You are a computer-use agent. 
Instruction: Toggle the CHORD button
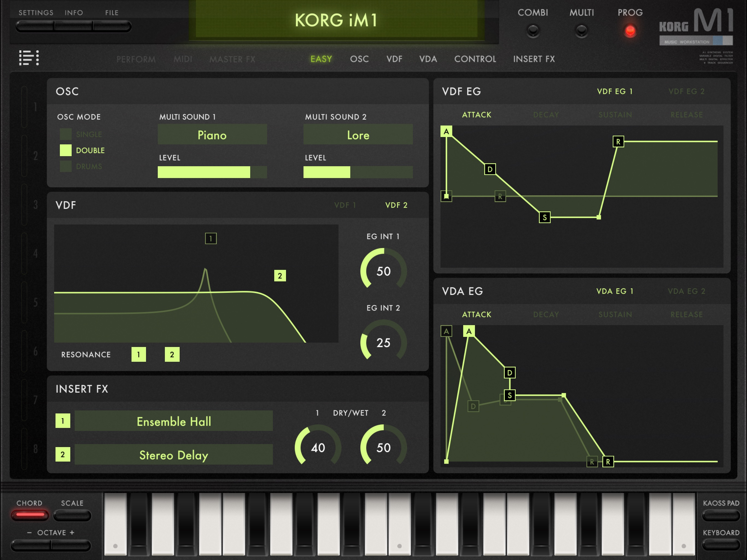(x=30, y=515)
